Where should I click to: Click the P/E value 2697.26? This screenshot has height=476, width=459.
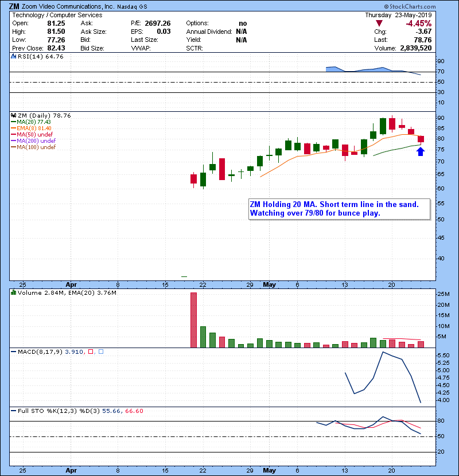[158, 24]
